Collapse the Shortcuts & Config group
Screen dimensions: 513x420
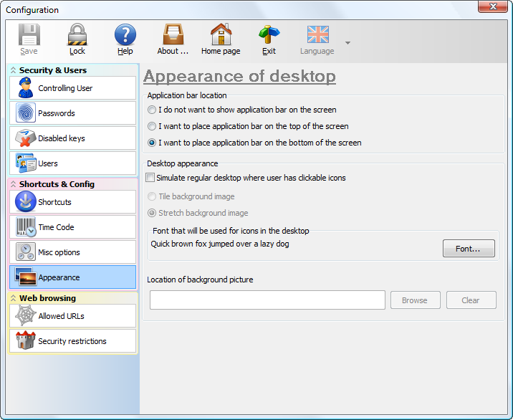(13, 184)
